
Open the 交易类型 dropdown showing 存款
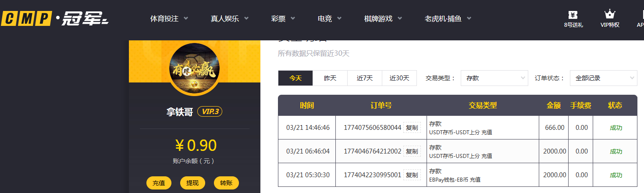click(x=494, y=78)
